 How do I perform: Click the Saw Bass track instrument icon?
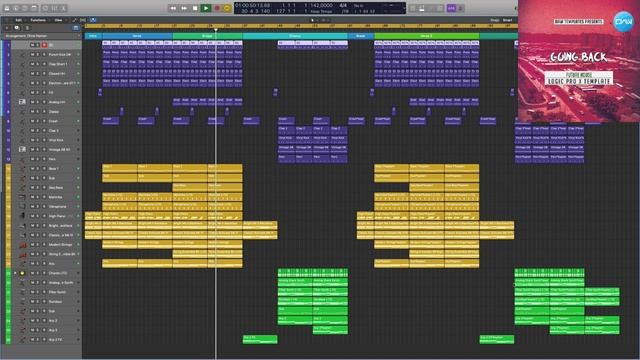[x=22, y=188]
